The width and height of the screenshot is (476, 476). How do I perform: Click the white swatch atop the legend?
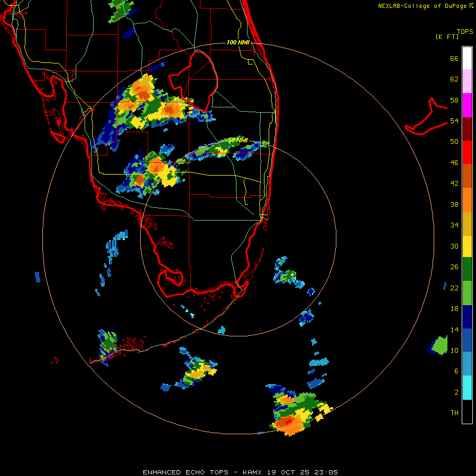[x=467, y=58]
